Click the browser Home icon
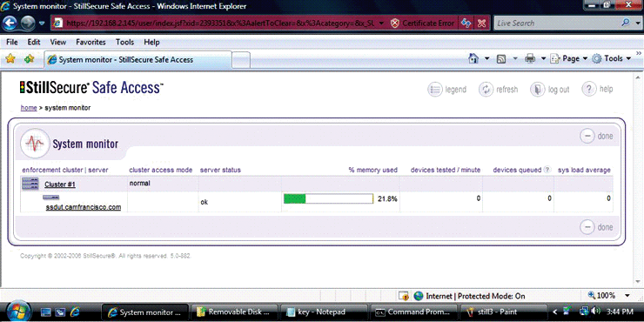Screen dimensions: 644x322 coord(473,58)
